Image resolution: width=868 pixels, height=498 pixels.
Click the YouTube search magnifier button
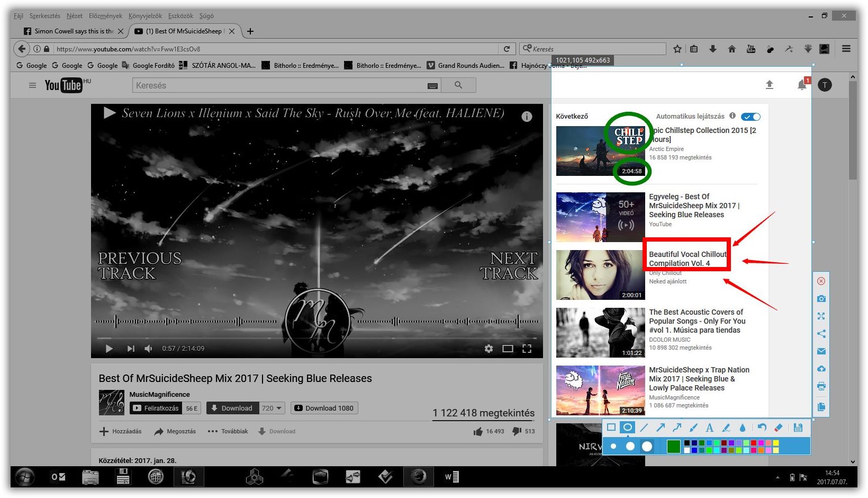(458, 85)
